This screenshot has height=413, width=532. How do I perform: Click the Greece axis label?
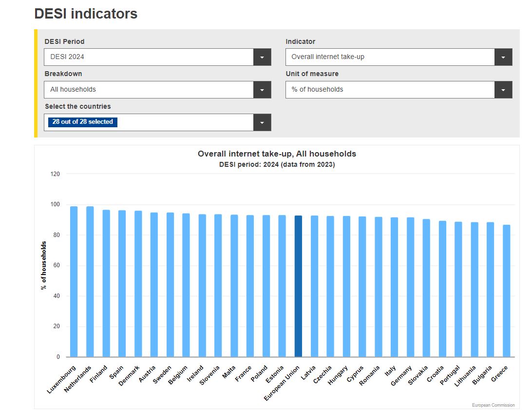pyautogui.click(x=499, y=374)
